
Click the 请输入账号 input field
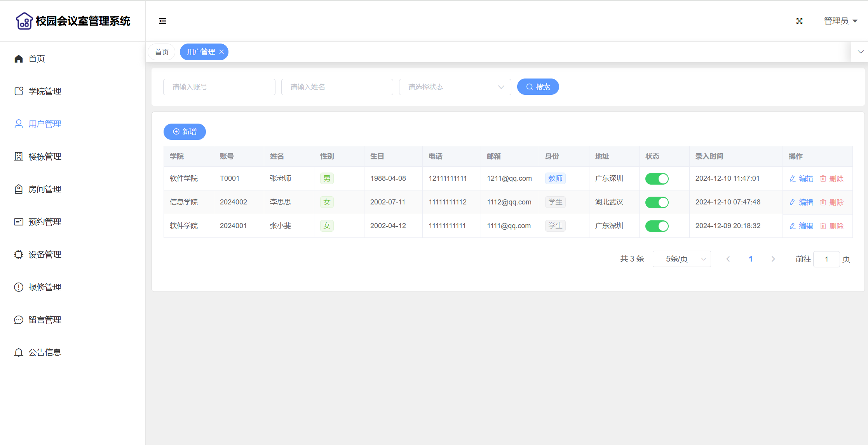coord(219,87)
